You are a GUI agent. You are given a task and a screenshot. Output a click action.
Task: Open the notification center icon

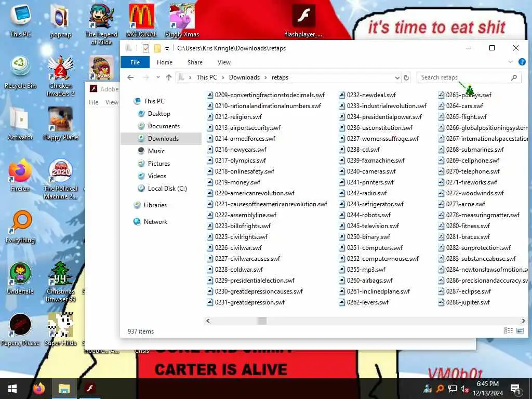(515, 389)
